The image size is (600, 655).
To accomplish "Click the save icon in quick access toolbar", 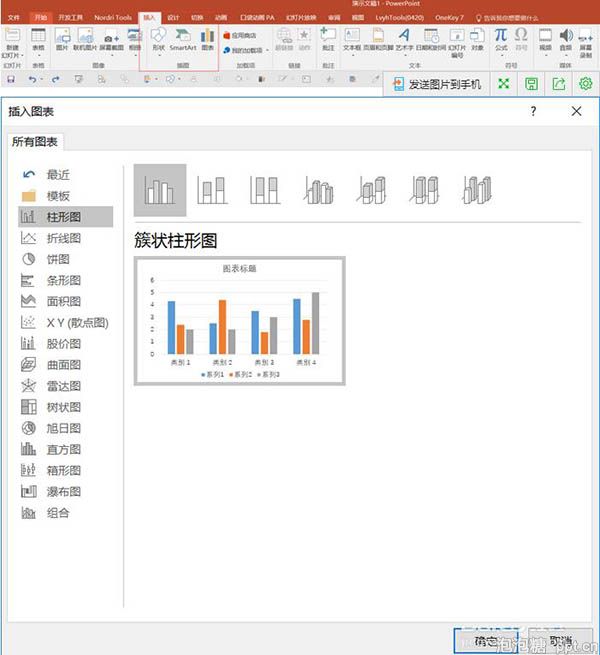I will pos(11,79).
